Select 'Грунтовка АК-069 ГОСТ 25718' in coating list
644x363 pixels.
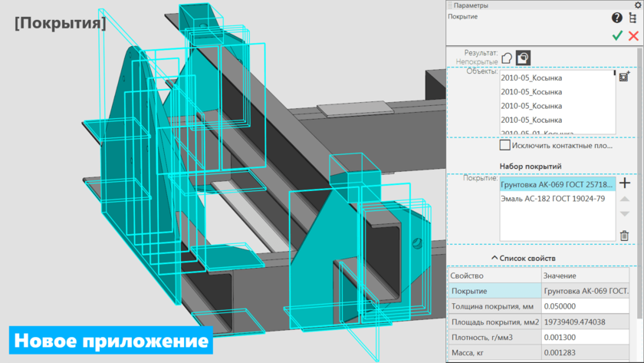pos(557,185)
